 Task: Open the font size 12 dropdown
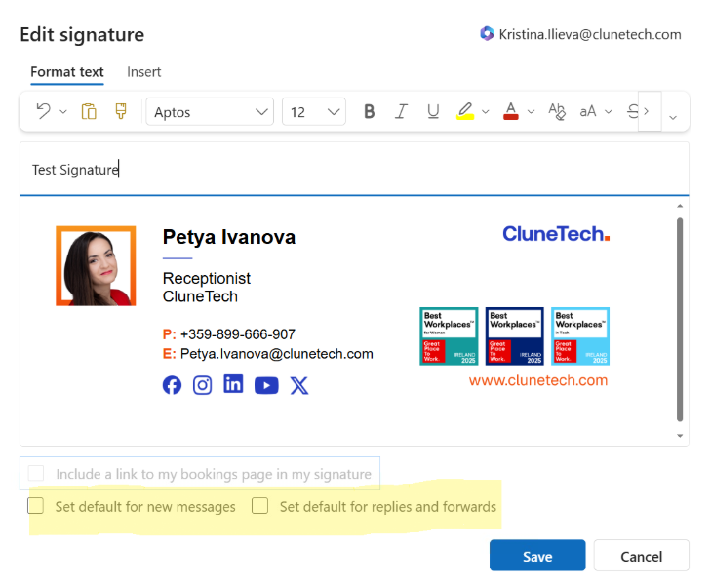point(314,111)
